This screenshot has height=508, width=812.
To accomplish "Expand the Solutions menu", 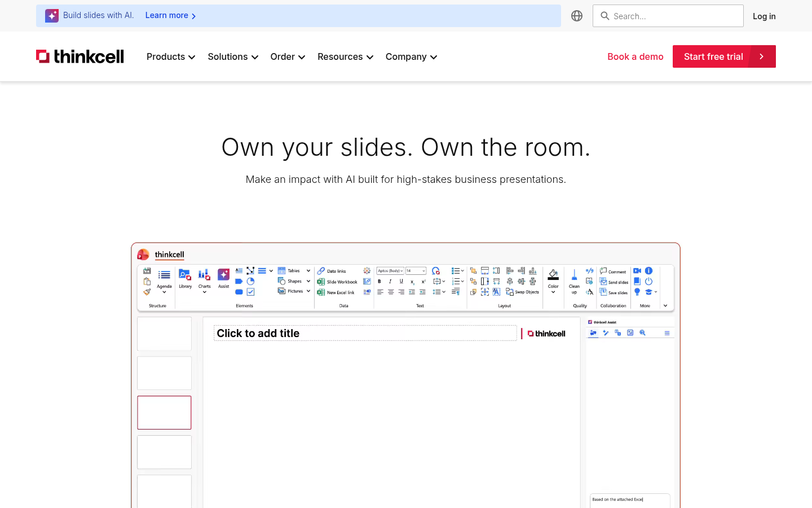I will click(x=233, y=56).
